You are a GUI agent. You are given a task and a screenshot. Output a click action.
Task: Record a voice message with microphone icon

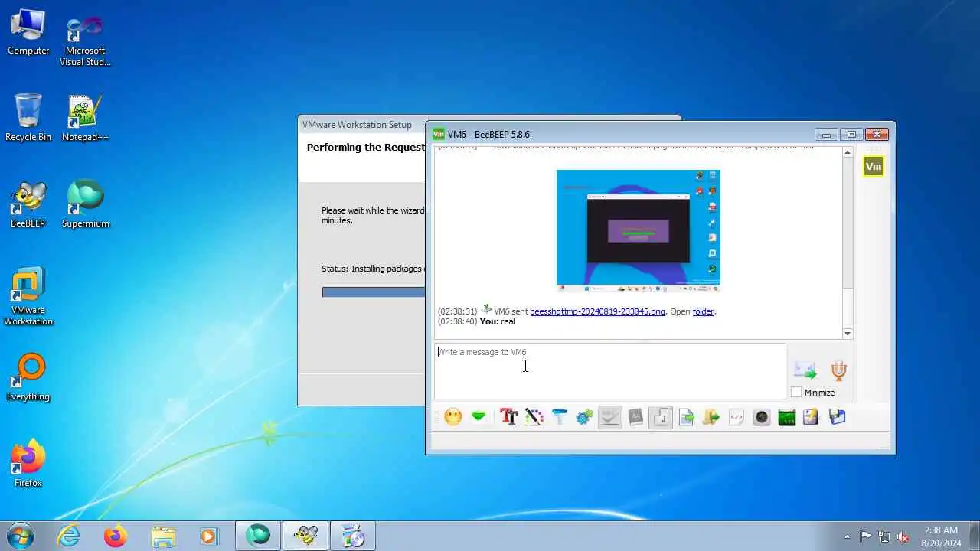click(839, 371)
